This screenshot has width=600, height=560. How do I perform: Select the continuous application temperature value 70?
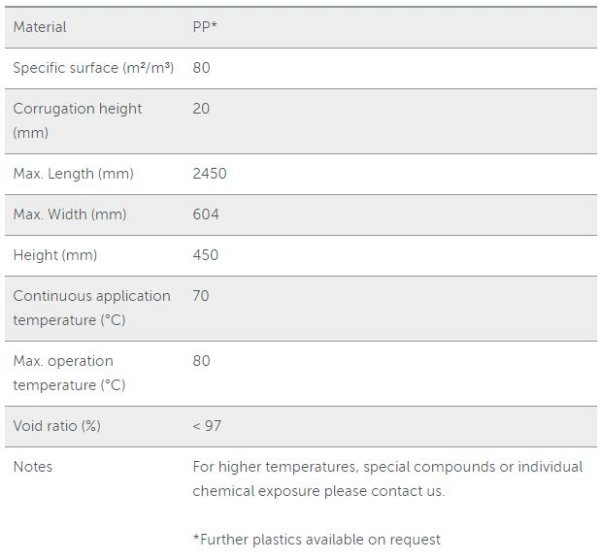pyautogui.click(x=201, y=296)
